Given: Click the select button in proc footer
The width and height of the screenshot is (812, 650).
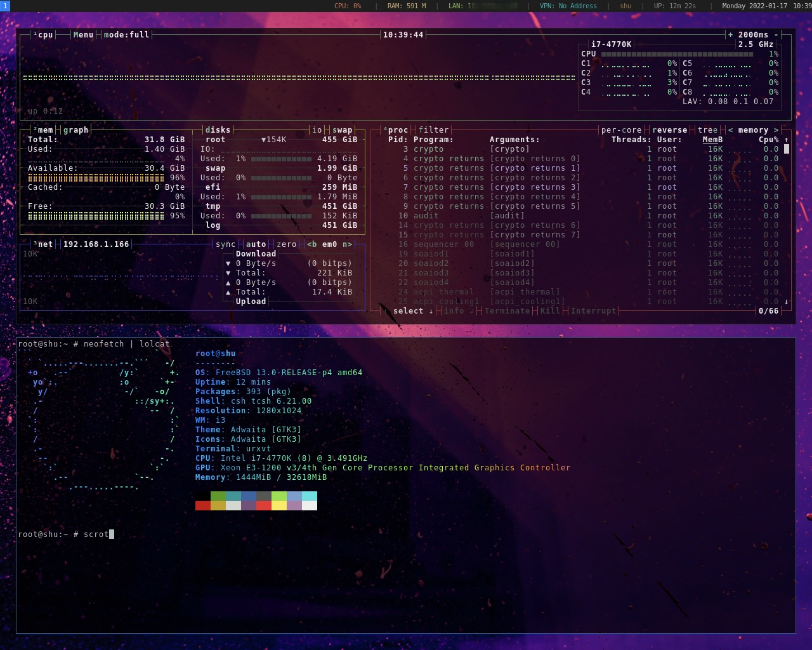Looking at the screenshot, I should point(413,311).
